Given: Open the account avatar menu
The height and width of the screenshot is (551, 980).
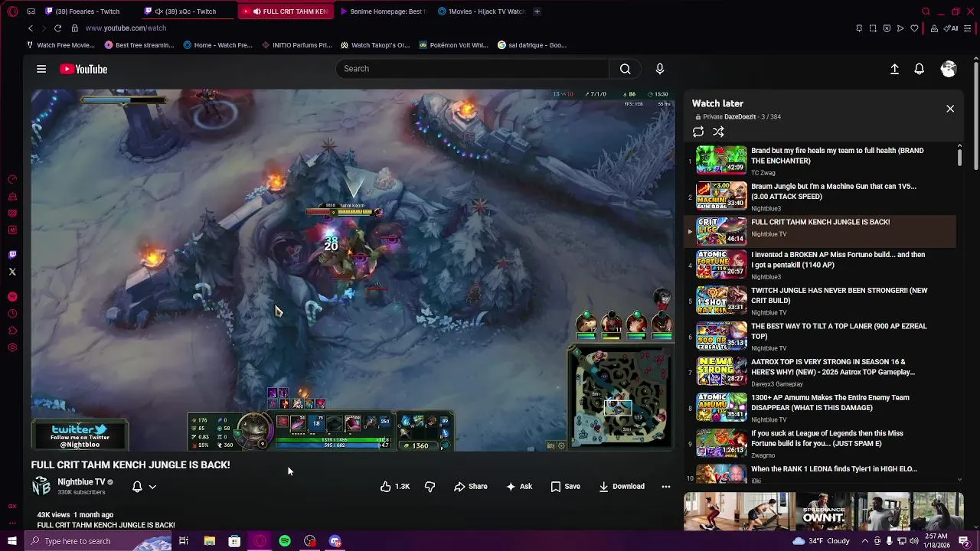Looking at the screenshot, I should (x=949, y=69).
